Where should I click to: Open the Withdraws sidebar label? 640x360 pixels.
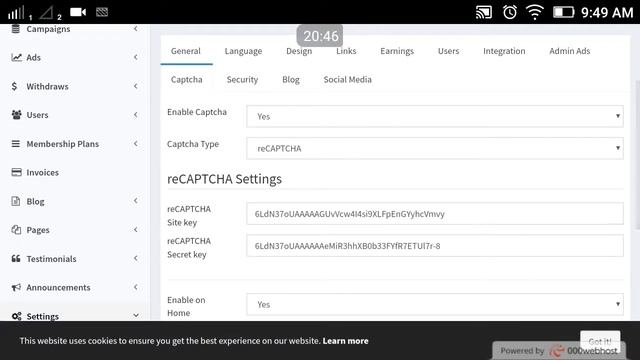[x=47, y=86]
